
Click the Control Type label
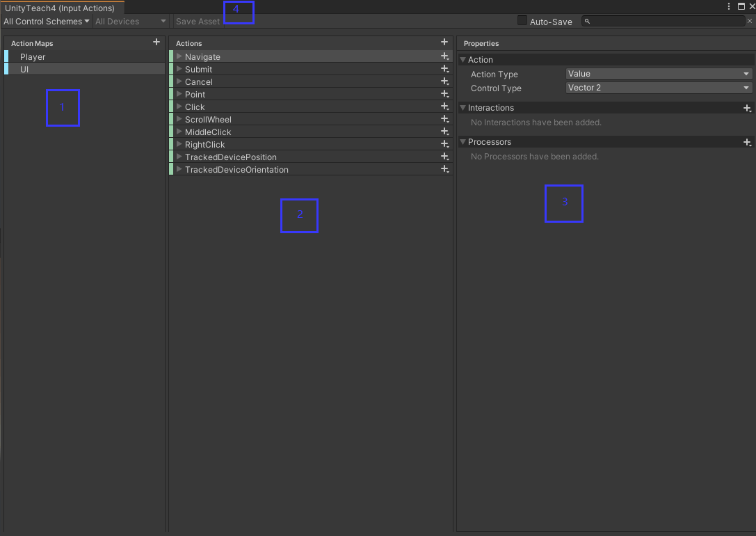coord(496,88)
